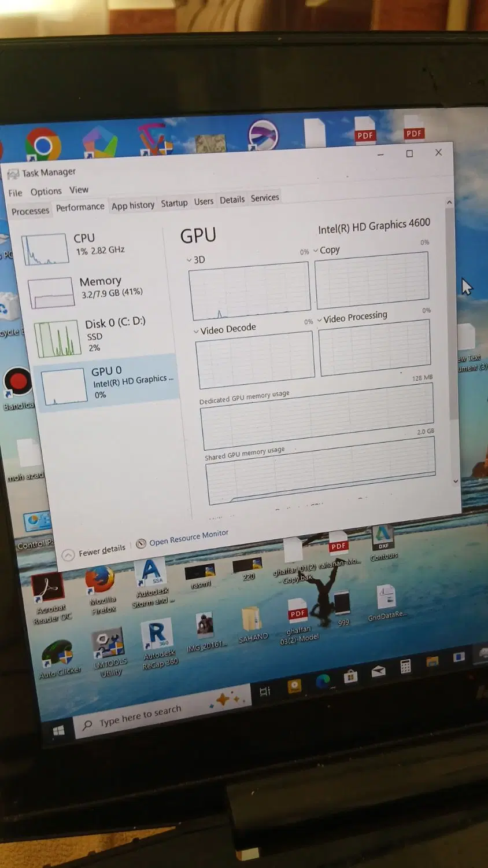The width and height of the screenshot is (488, 868).
Task: Open Google Chrome desktop shortcut
Action: [43, 144]
